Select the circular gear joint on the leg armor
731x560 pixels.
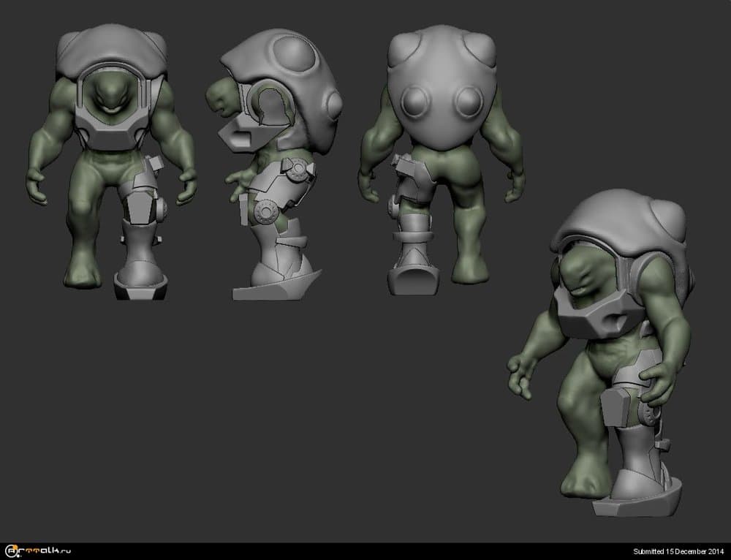coord(299,171)
